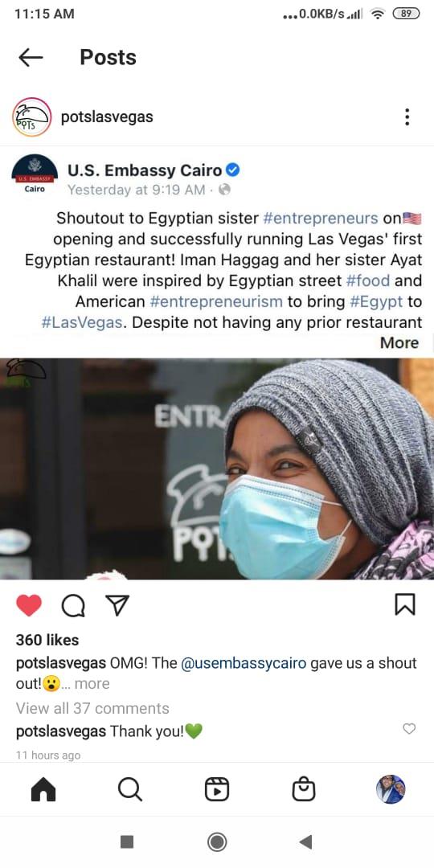Open the Reels tab icon

pyautogui.click(x=217, y=789)
